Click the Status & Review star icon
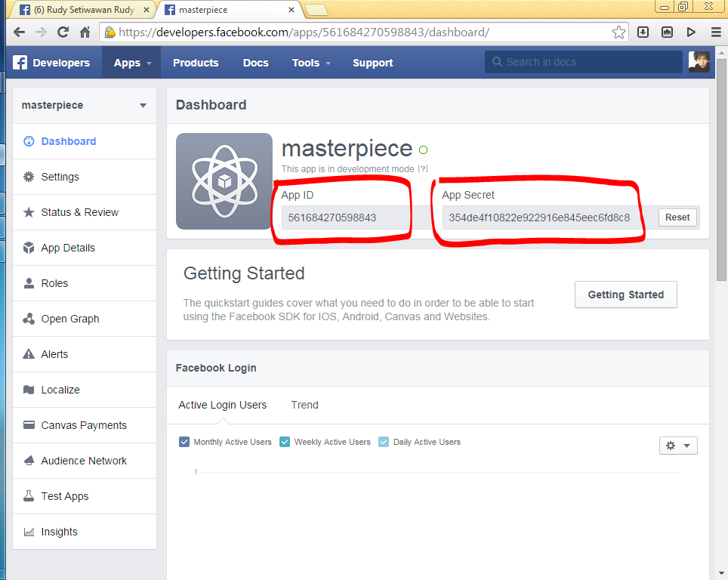The height and width of the screenshot is (580, 728). click(29, 212)
